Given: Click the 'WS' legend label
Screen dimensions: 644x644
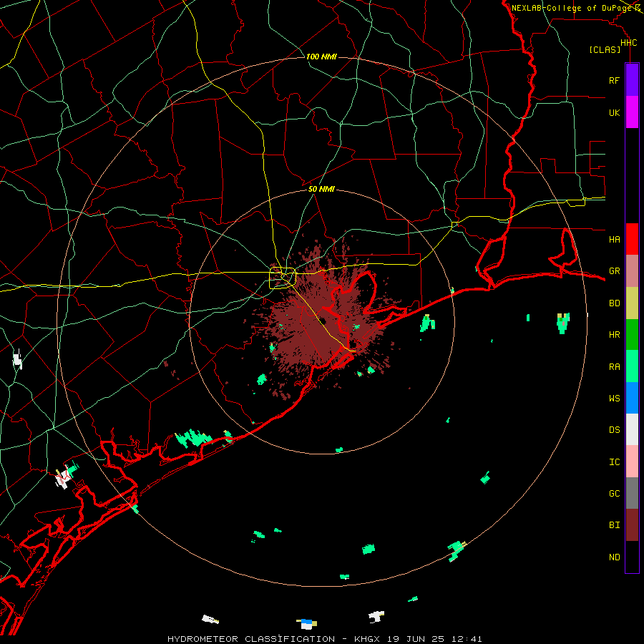Looking at the screenshot, I should (x=615, y=399).
